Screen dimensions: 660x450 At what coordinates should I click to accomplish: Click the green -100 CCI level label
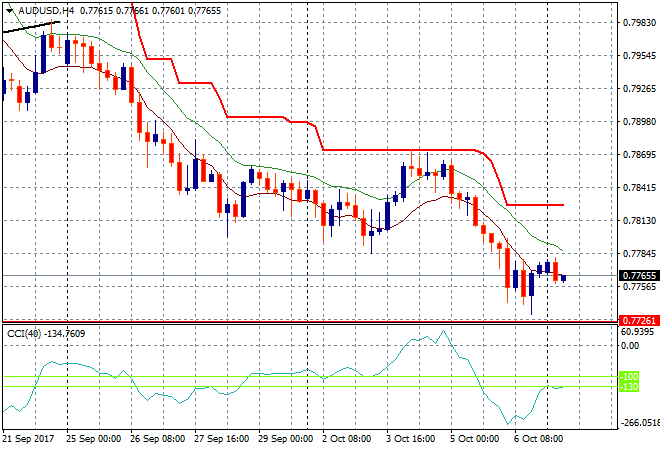pyautogui.click(x=629, y=376)
